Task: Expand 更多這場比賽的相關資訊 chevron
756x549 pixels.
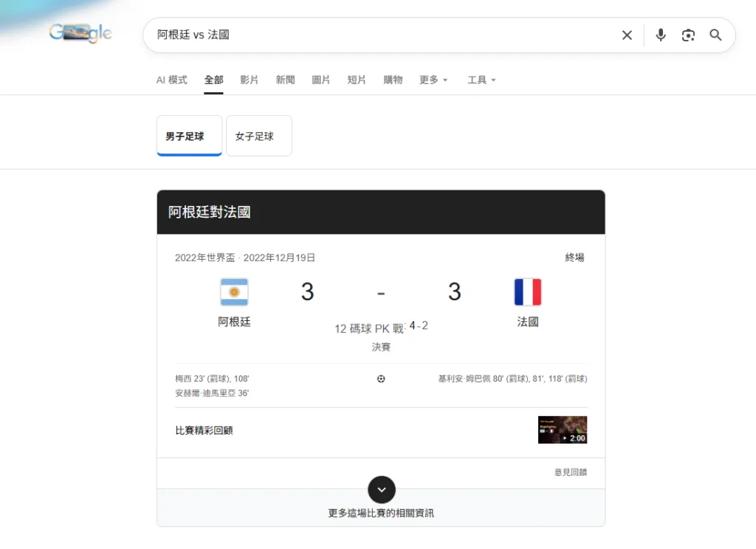Action: 381,489
